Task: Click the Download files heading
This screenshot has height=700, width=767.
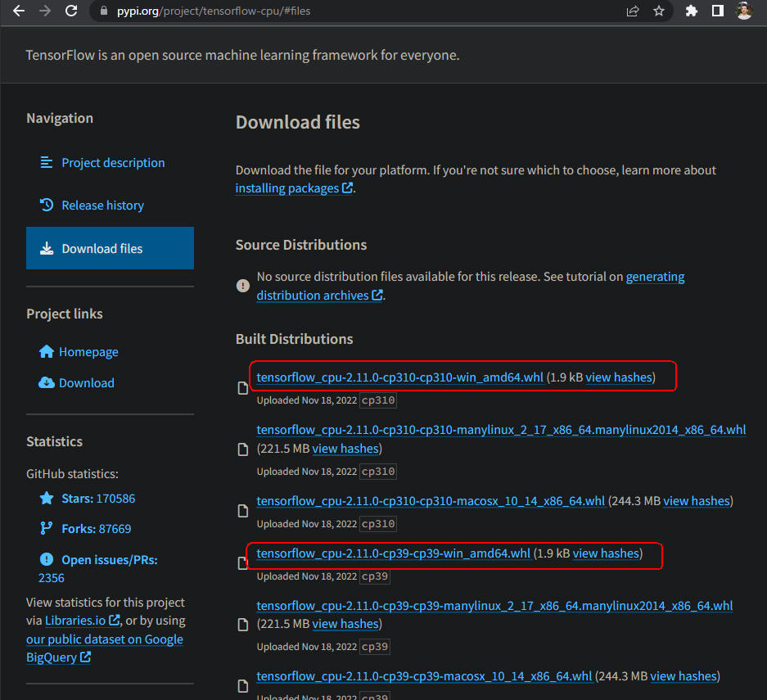Action: [x=298, y=122]
